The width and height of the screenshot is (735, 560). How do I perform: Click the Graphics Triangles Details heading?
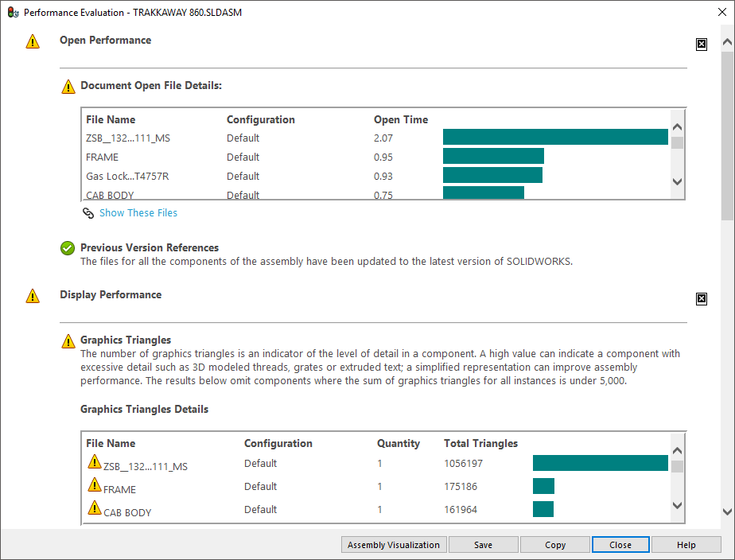click(x=145, y=409)
